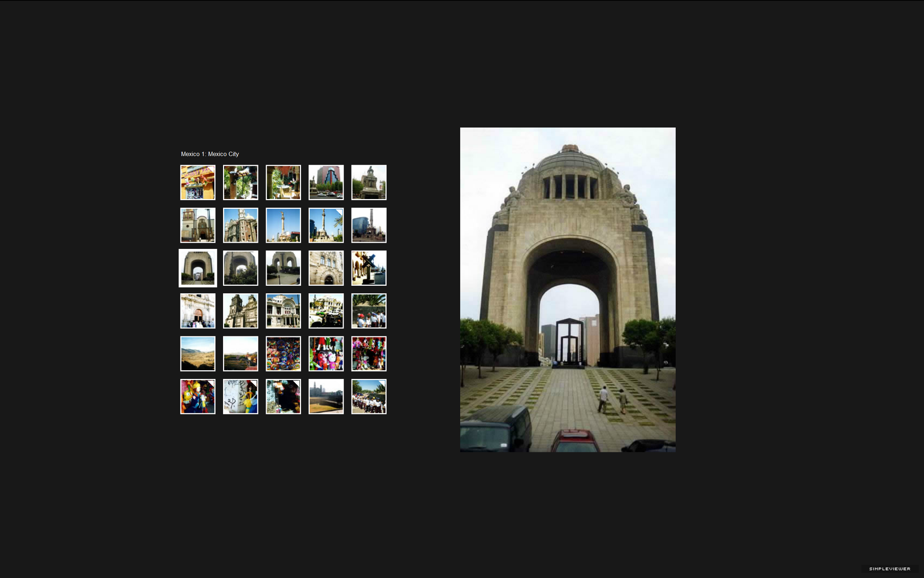Select white palace thumbnail with green taxi
Image resolution: width=924 pixels, height=578 pixels.
[326, 311]
